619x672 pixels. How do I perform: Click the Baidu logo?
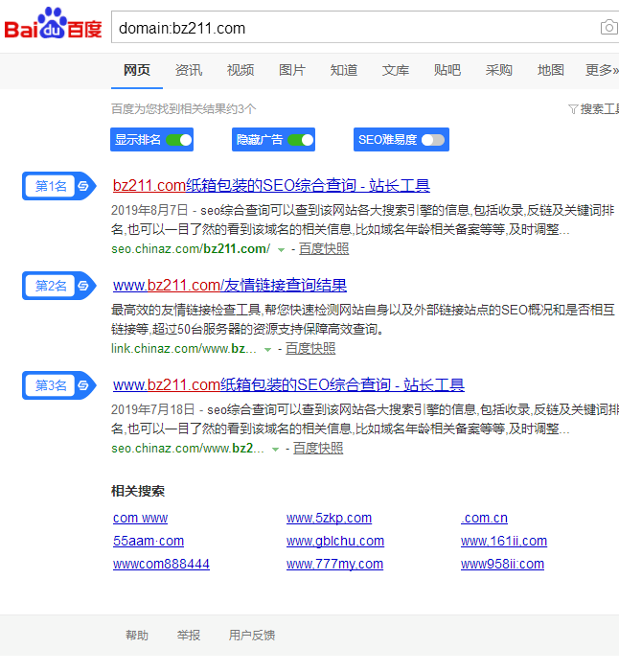53,24
